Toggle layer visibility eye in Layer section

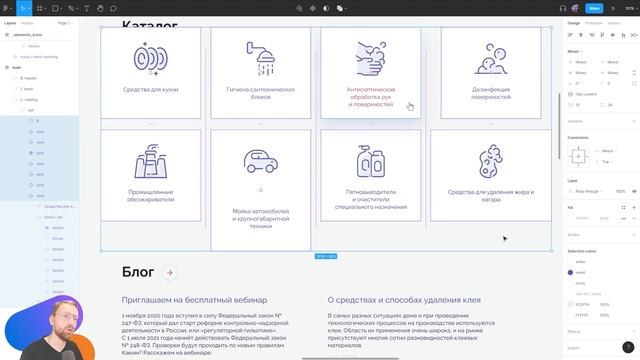(x=634, y=191)
